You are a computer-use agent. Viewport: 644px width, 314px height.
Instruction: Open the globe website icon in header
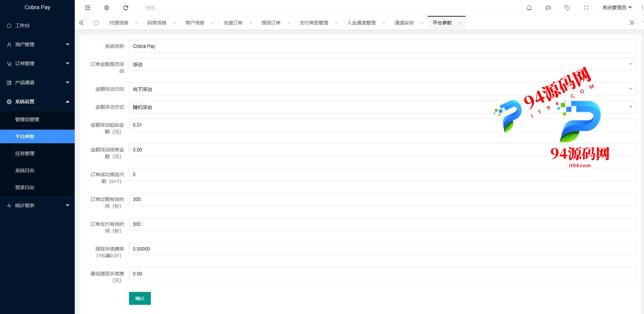(x=107, y=8)
